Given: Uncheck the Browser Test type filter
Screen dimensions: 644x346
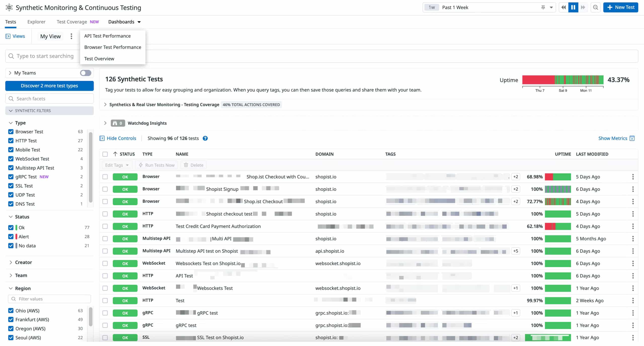Looking at the screenshot, I should [x=11, y=132].
